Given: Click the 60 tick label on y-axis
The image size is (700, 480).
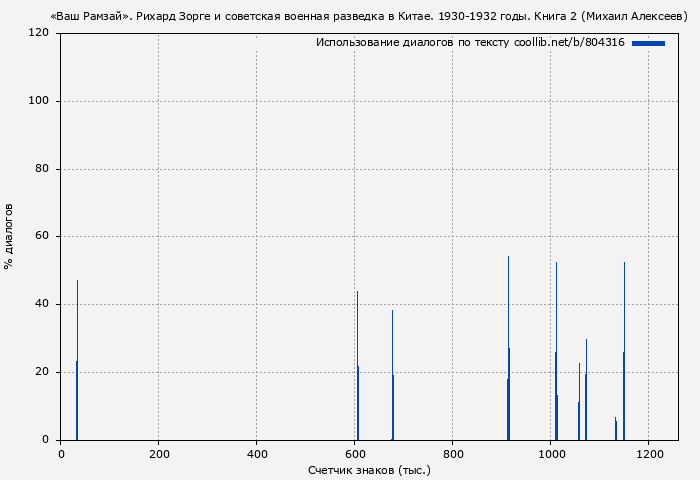Looking at the screenshot, I should [43, 237].
